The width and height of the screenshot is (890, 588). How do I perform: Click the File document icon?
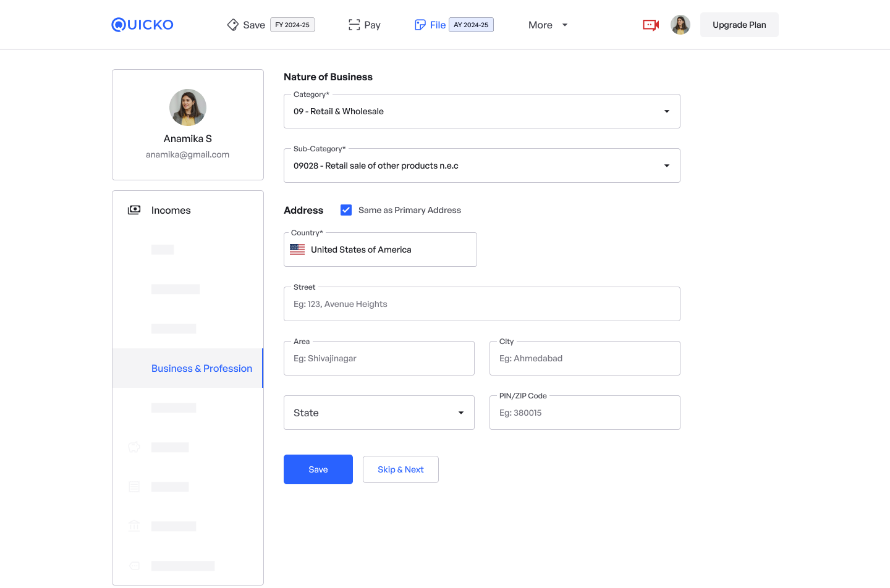point(420,25)
